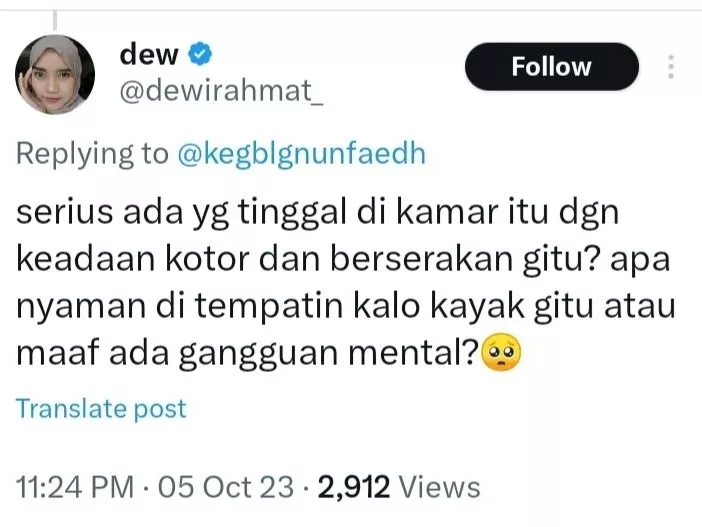This screenshot has width=702, height=527.
Task: Click the Views label text
Action: tap(440, 487)
